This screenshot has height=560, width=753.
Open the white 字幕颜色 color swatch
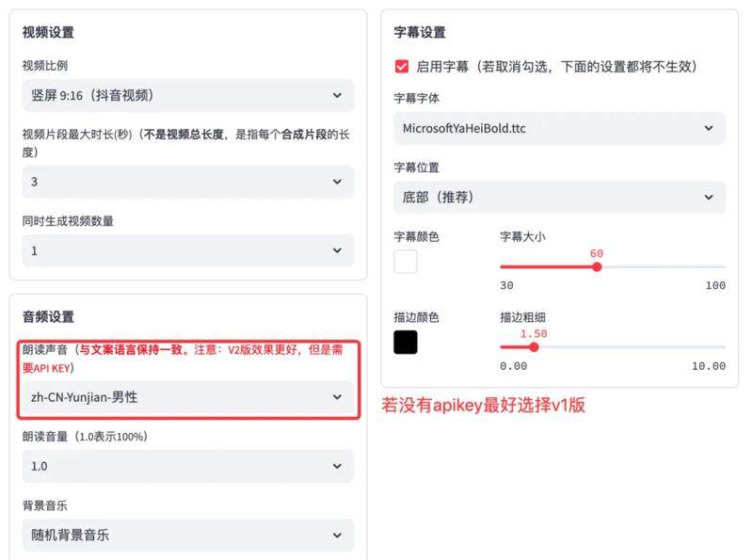[x=406, y=262]
